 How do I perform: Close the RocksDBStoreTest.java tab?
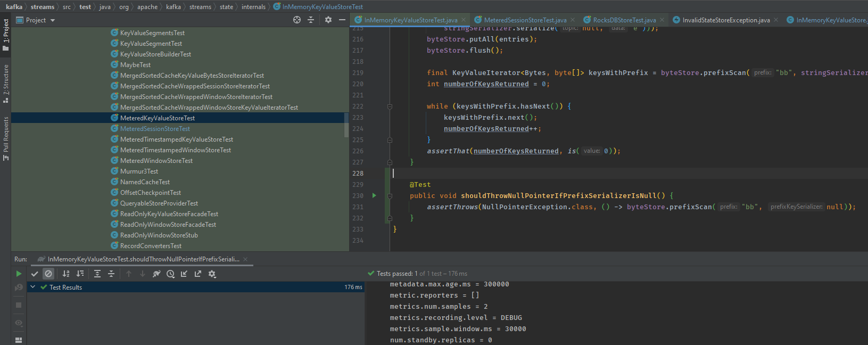[662, 20]
